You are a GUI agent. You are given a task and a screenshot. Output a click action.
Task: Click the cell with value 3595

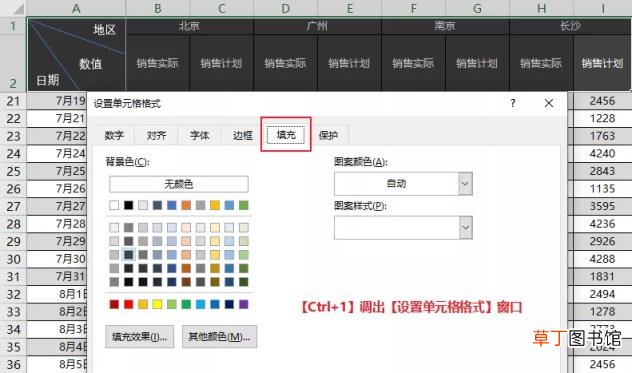click(602, 206)
